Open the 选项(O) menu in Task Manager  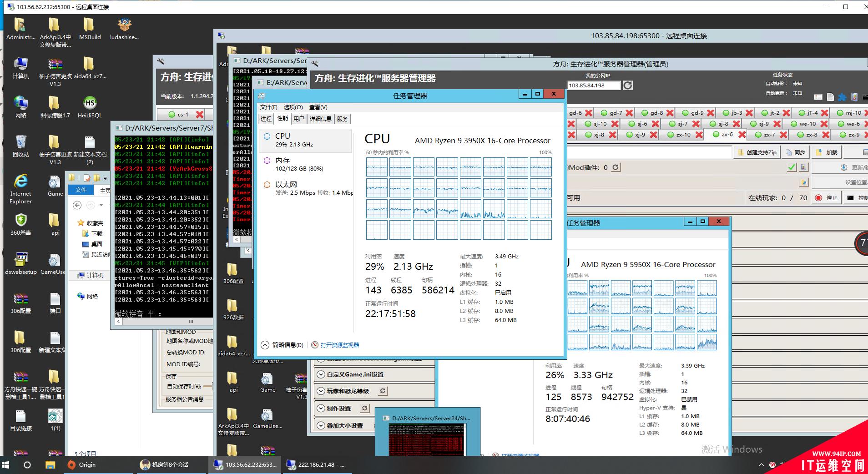293,107
